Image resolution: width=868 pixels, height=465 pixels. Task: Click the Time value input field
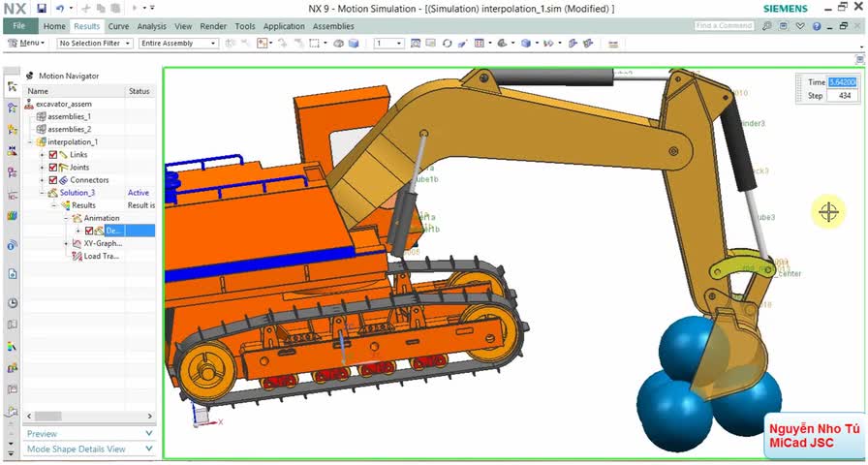[842, 82]
